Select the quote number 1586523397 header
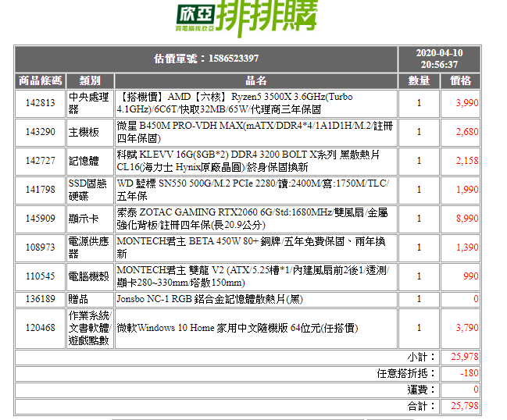This screenshot has height=420, width=507. [x=206, y=59]
